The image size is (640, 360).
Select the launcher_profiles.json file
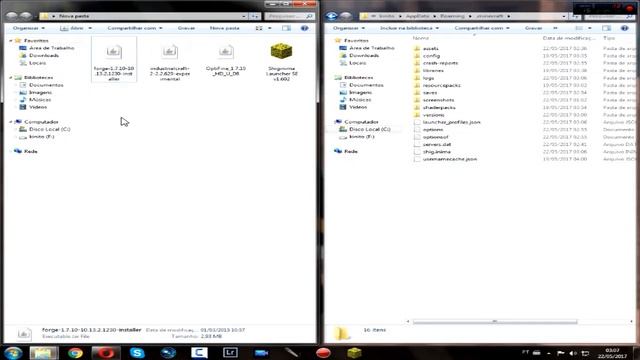451,122
